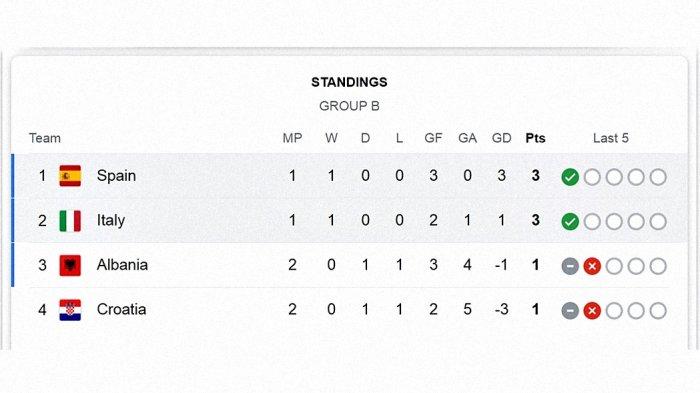Click the Croatia flag icon
The height and width of the screenshot is (393, 700).
[x=70, y=310]
